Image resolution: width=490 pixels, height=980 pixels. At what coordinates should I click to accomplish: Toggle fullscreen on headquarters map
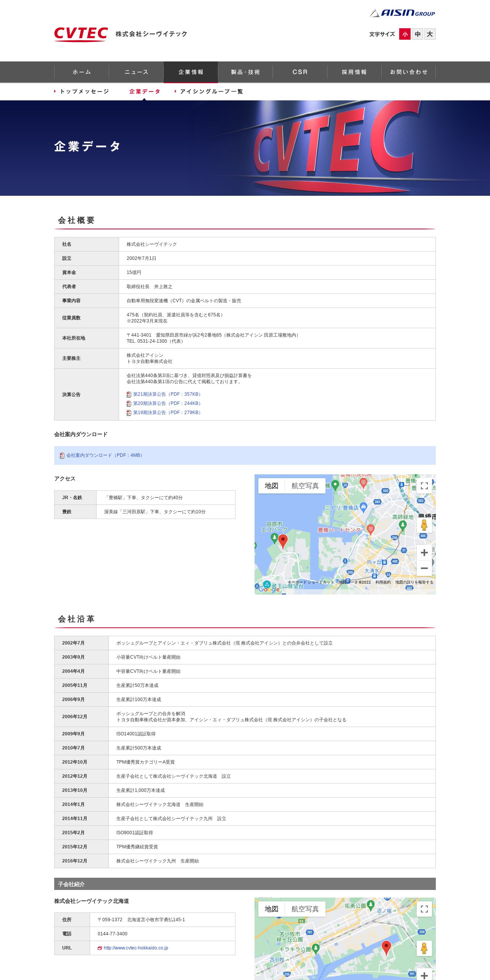coord(424,486)
